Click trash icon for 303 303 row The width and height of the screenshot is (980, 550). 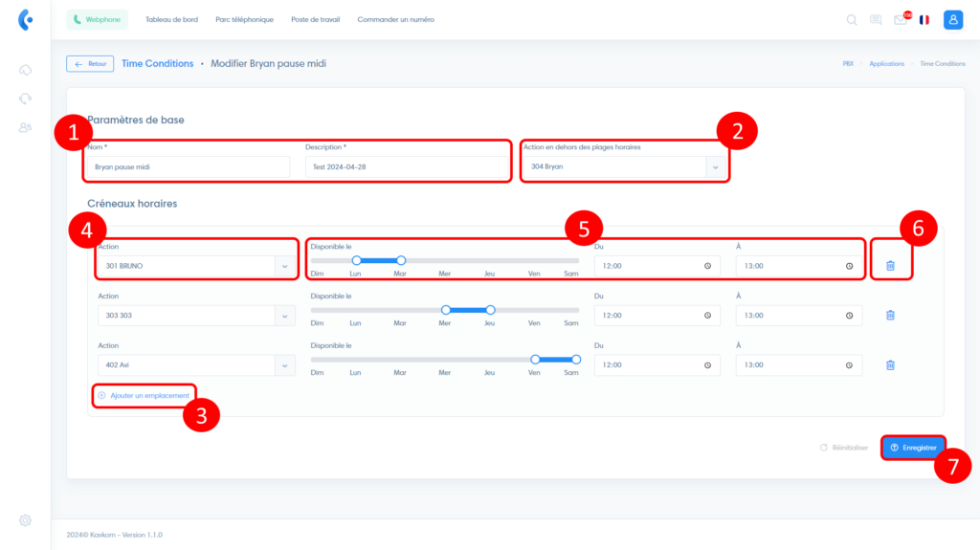point(890,315)
